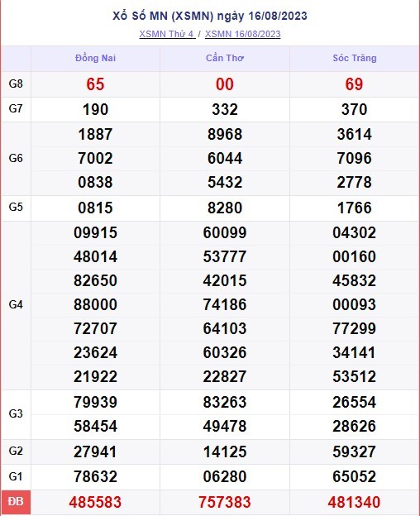Click the G4 number 88000
This screenshot has width=420, height=516.
click(95, 305)
